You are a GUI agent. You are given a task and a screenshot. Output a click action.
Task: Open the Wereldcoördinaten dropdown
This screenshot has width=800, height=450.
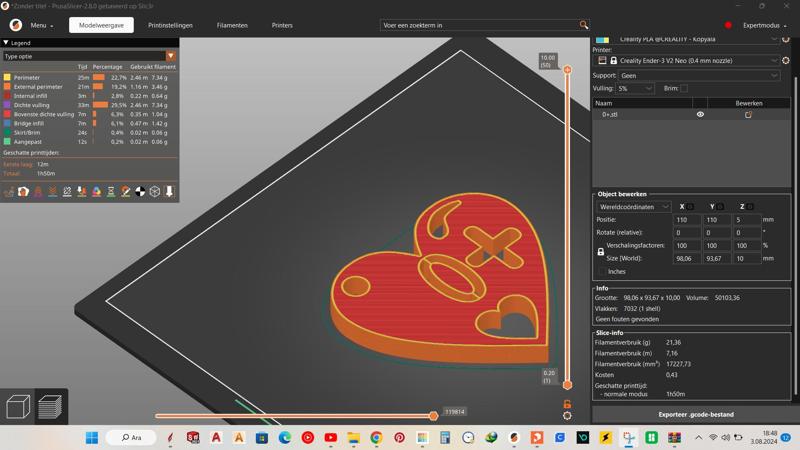(x=634, y=207)
